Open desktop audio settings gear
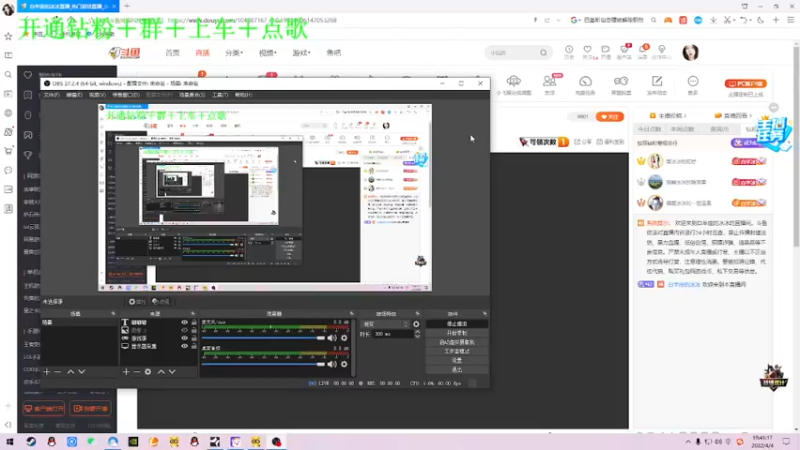The height and width of the screenshot is (450, 800). (344, 364)
